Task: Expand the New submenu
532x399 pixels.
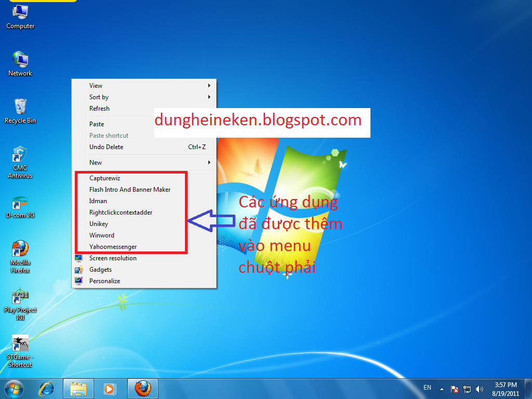Action: pos(144,163)
